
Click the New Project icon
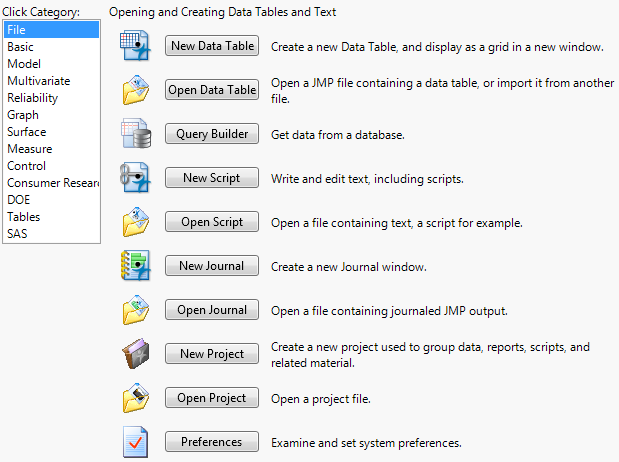134,354
